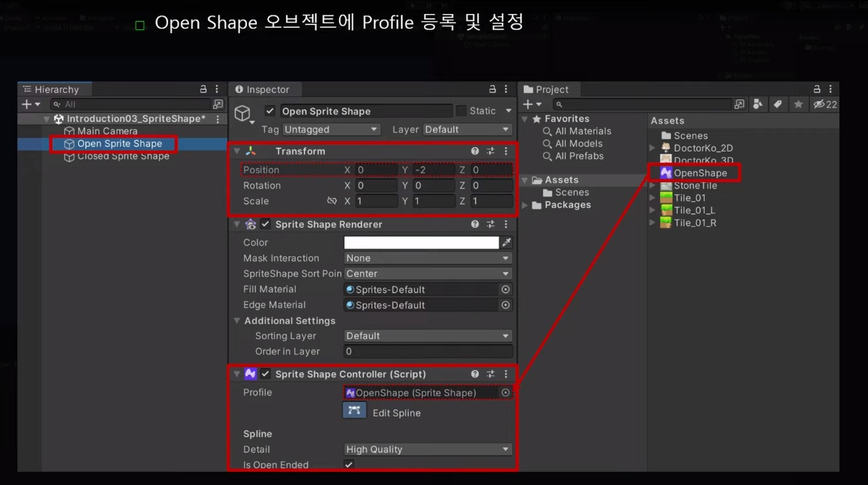
Task: Open the object picker for Fill Material
Action: click(505, 289)
